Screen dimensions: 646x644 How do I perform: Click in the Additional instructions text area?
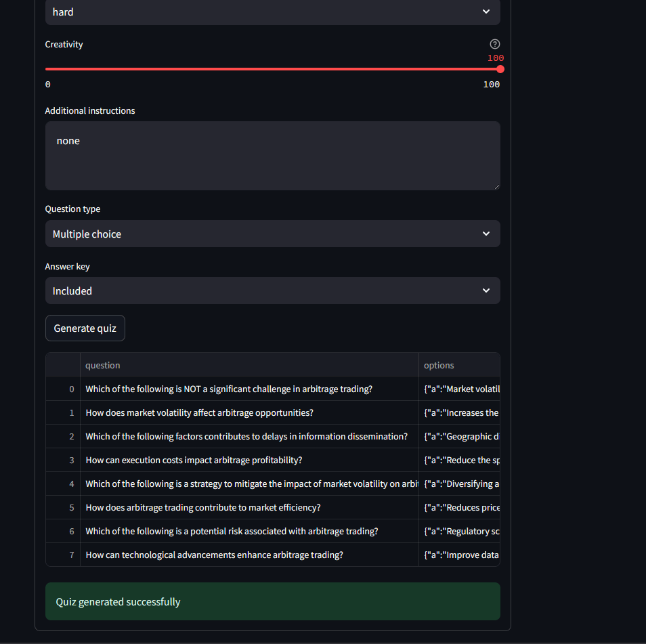click(x=273, y=156)
